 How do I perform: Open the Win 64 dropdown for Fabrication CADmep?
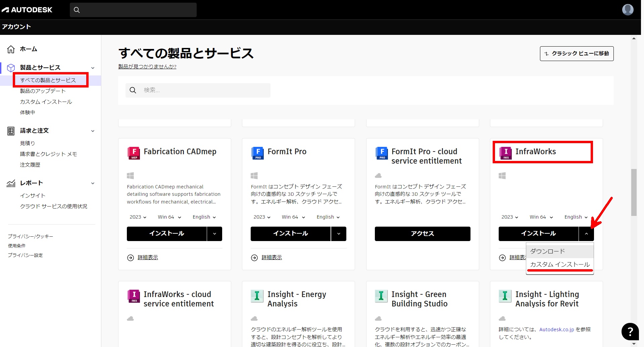169,217
